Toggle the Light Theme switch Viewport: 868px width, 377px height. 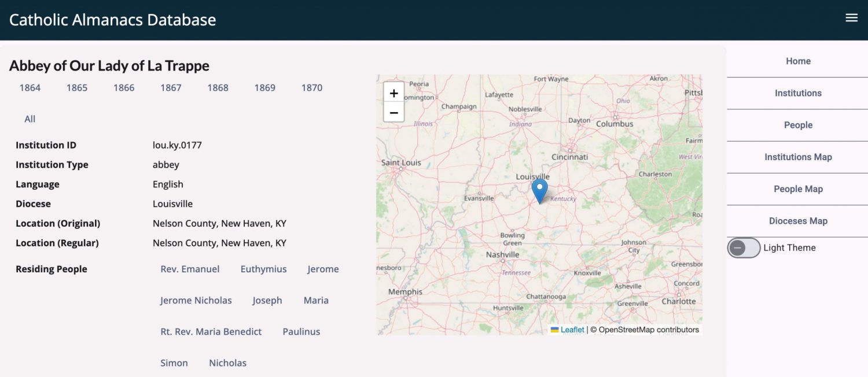744,248
